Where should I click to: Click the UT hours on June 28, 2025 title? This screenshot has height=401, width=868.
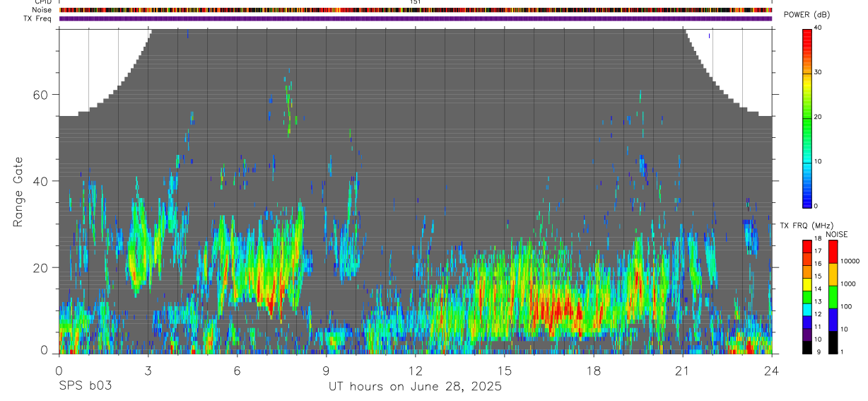415,387
